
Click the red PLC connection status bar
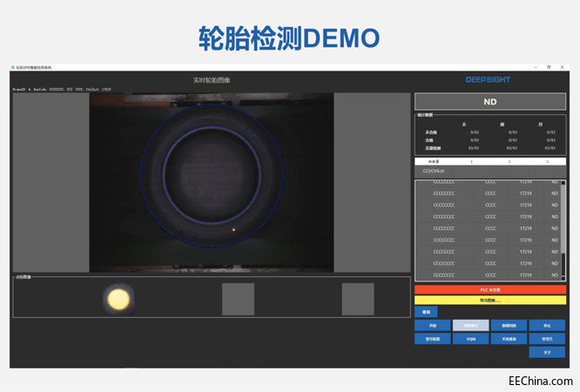pos(490,289)
